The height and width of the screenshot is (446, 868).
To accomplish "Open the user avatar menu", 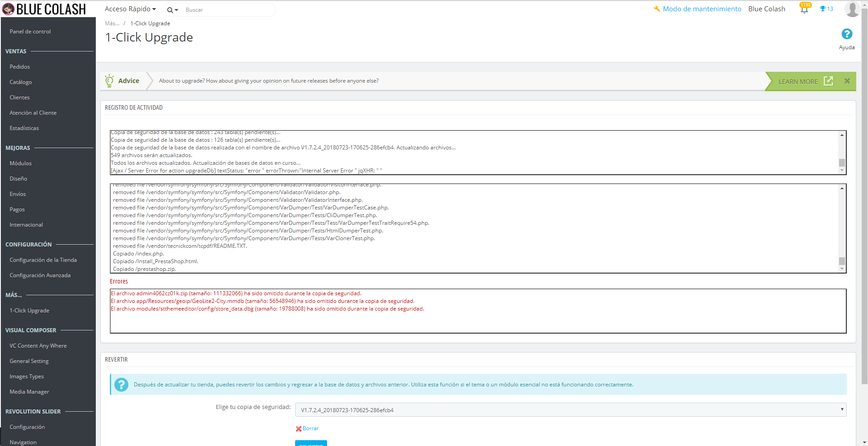I will pyautogui.click(x=852, y=9).
